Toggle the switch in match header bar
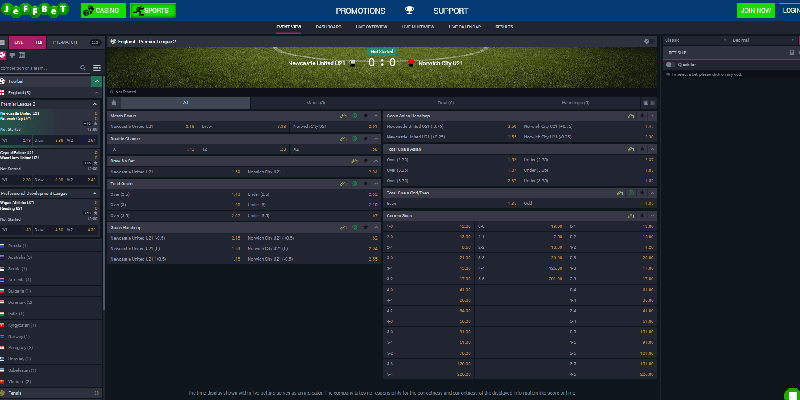The height and width of the screenshot is (400, 800). [x=649, y=41]
